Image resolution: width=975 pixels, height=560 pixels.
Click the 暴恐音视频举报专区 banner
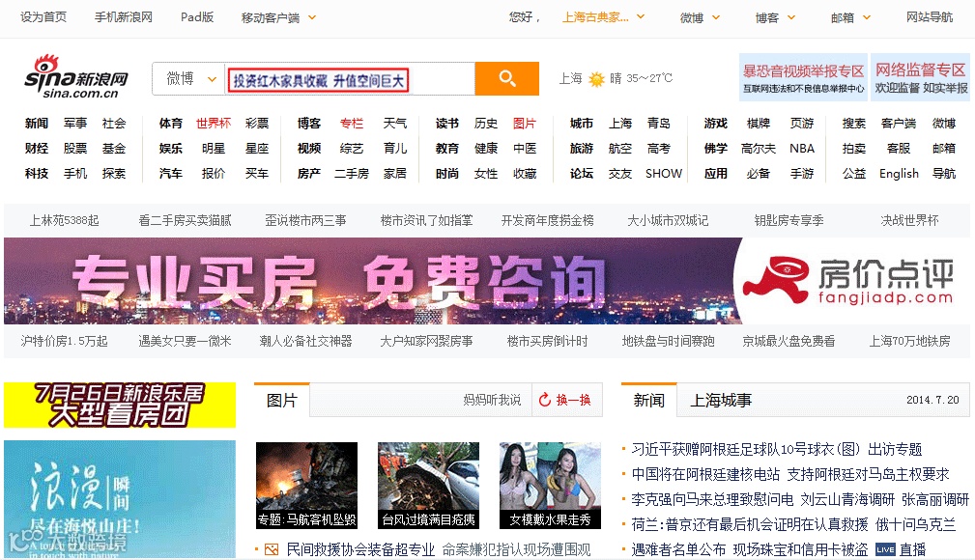coord(803,77)
